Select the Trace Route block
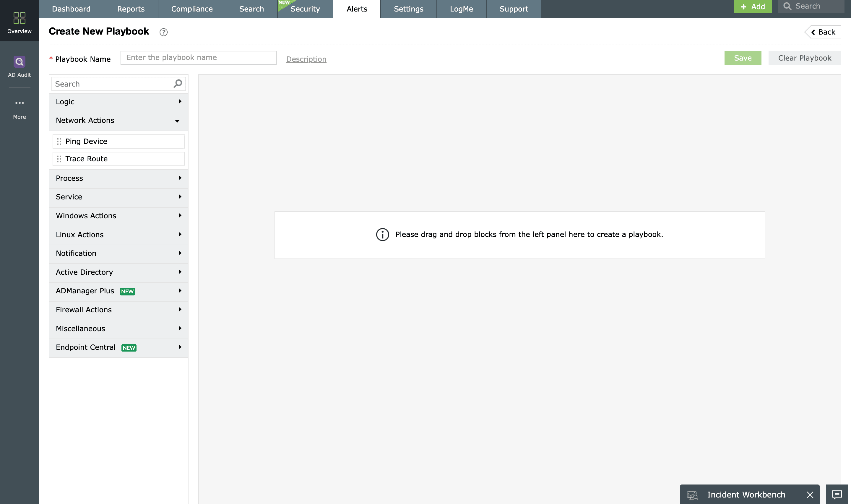Viewport: 851px width, 504px height. 119,159
